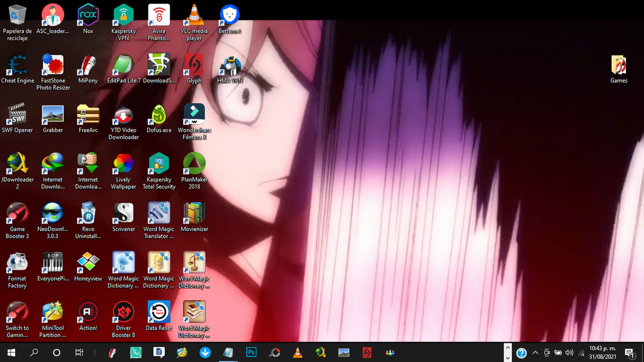Image resolution: width=644 pixels, height=362 pixels.
Task: Open Cortana circle on taskbar
Action: (x=56, y=352)
